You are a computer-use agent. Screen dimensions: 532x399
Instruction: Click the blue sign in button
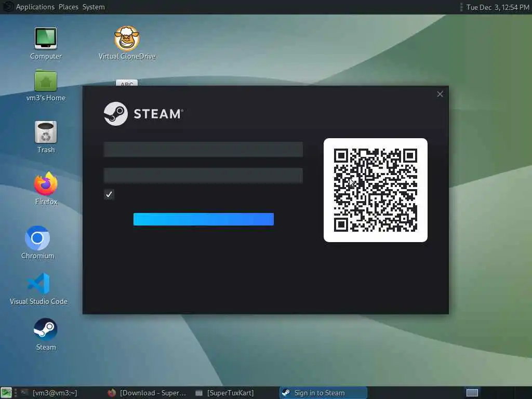(204, 219)
